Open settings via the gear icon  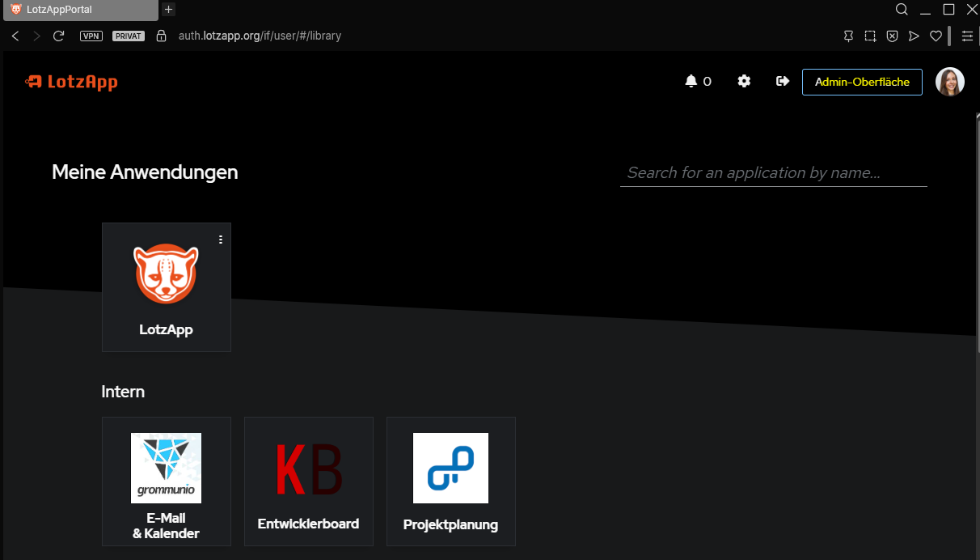(x=744, y=81)
